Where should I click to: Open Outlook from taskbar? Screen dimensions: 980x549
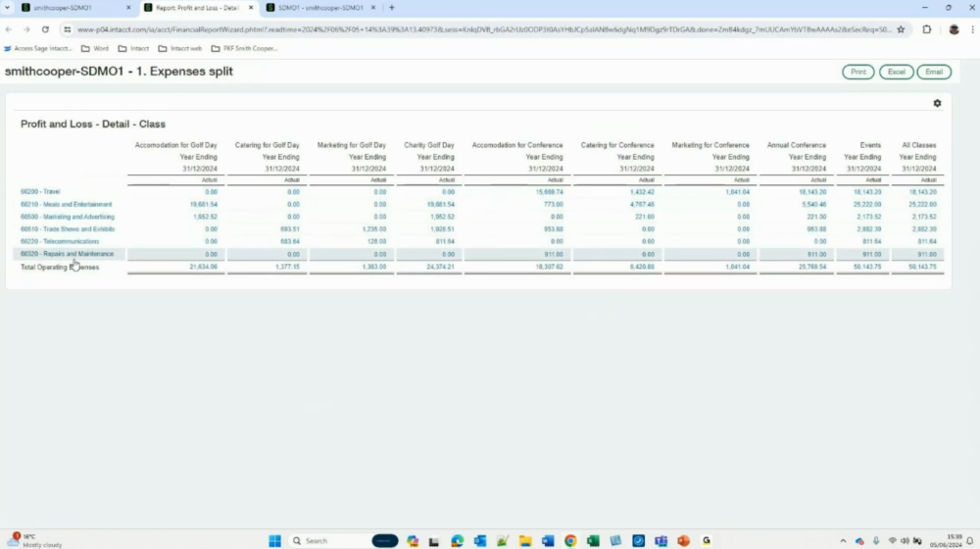(480, 541)
